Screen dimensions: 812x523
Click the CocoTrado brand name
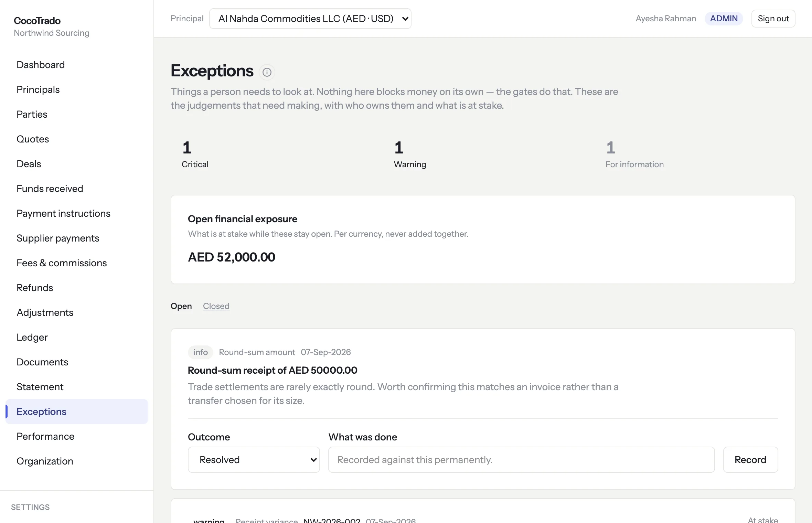(37, 21)
